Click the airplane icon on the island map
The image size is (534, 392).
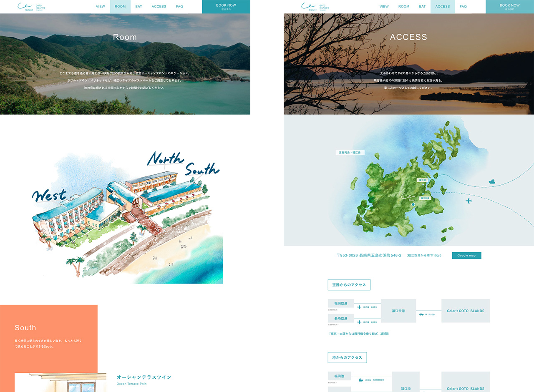pos(469,201)
